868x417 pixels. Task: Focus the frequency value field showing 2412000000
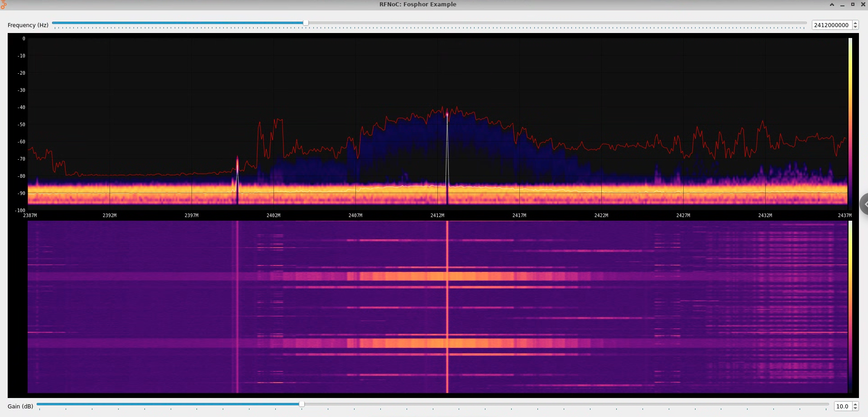point(831,25)
